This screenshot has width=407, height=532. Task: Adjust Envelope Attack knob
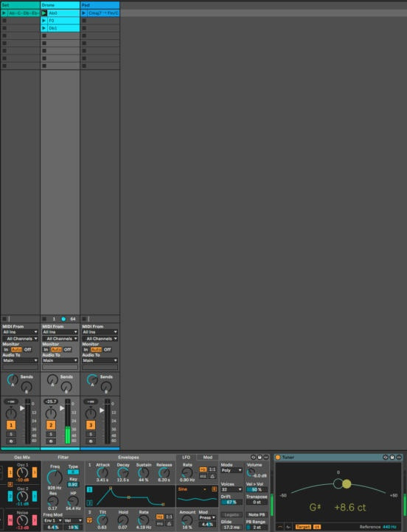click(x=102, y=472)
